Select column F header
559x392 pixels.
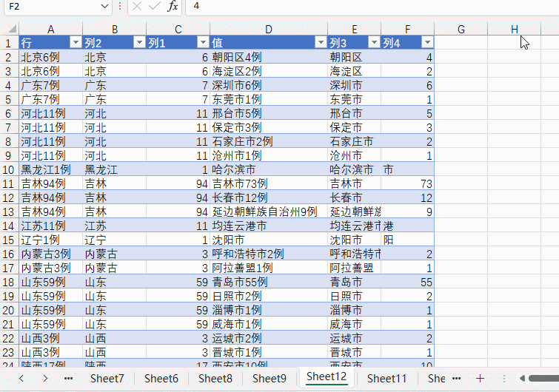point(407,29)
